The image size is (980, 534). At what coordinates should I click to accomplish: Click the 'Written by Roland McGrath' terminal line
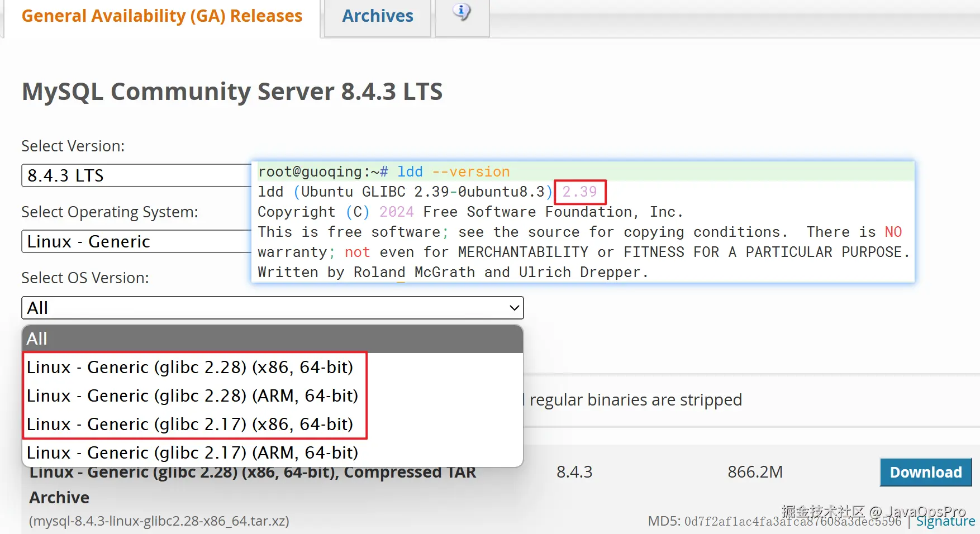(453, 272)
